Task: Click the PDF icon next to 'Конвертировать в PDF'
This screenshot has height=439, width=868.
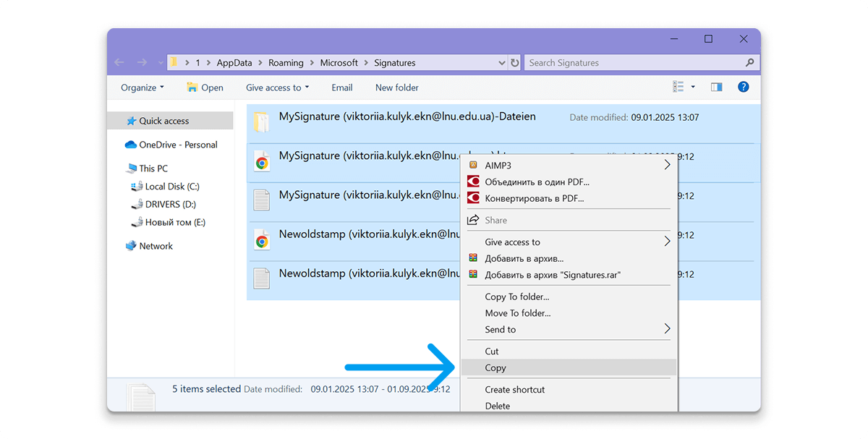Action: coord(475,198)
